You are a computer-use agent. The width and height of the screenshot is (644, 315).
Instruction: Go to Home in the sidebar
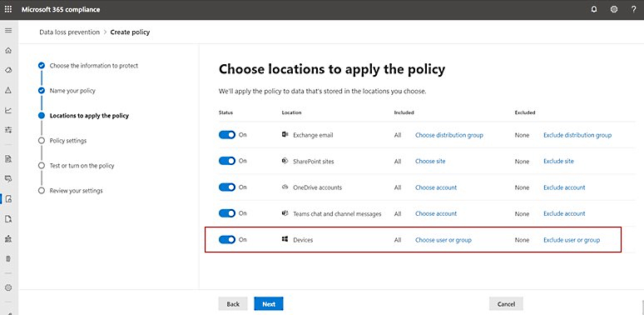(x=8, y=51)
